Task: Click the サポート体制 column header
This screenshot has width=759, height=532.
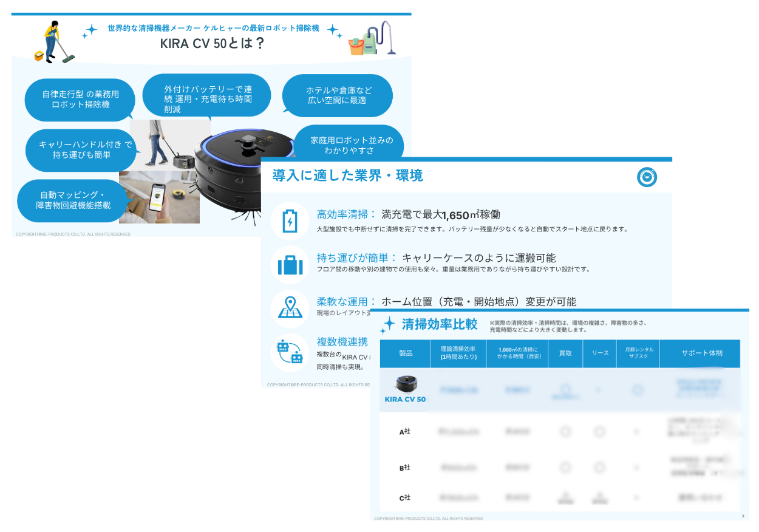Action: (701, 353)
